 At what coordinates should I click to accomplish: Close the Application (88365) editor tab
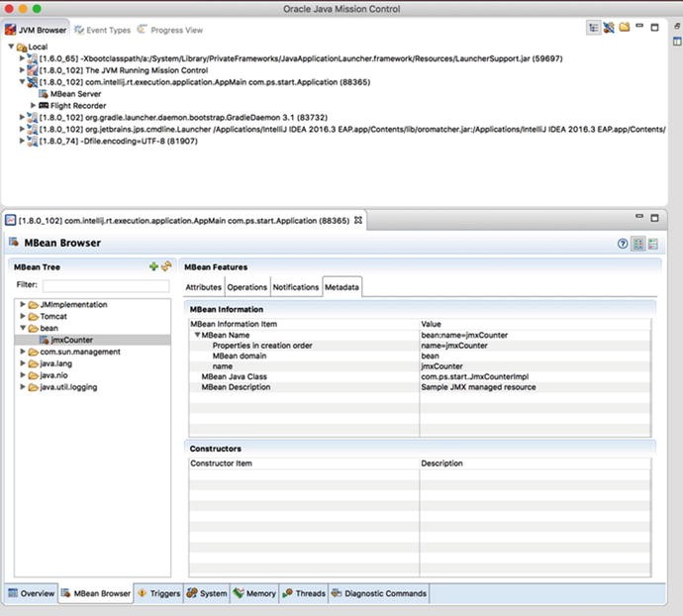(x=358, y=220)
